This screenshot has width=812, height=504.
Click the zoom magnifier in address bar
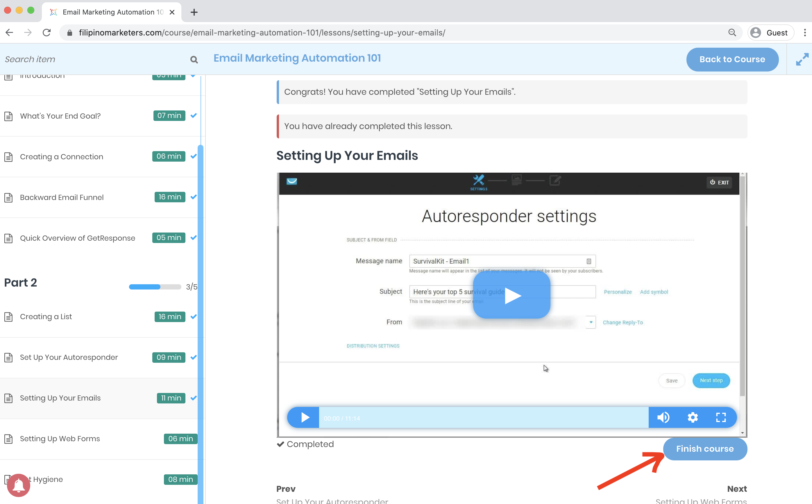[732, 32]
